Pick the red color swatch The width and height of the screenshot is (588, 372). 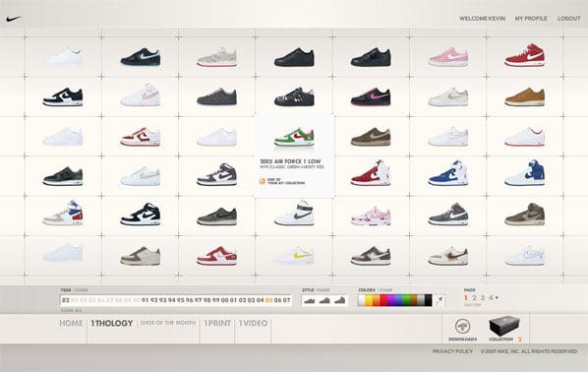click(x=383, y=300)
